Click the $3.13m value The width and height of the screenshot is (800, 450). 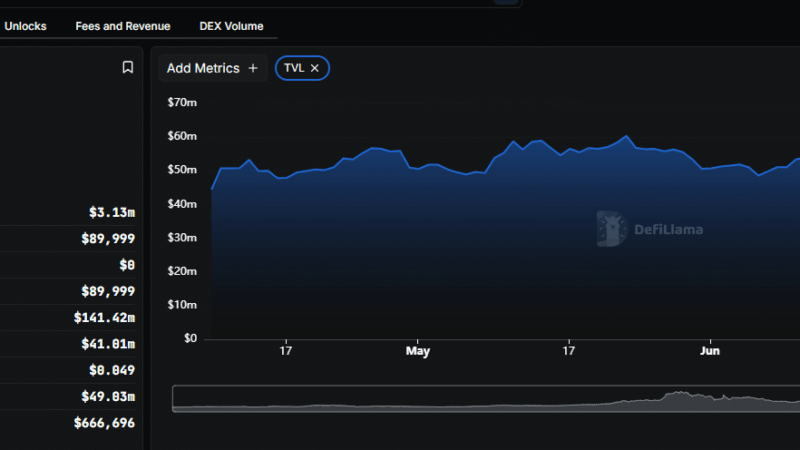tap(112, 212)
